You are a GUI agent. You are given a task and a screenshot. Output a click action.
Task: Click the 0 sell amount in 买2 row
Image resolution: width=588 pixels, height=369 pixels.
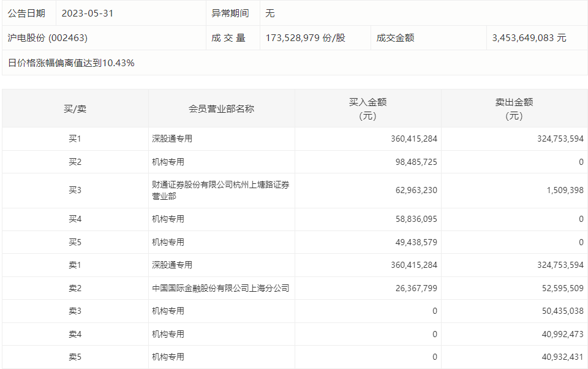(x=581, y=162)
